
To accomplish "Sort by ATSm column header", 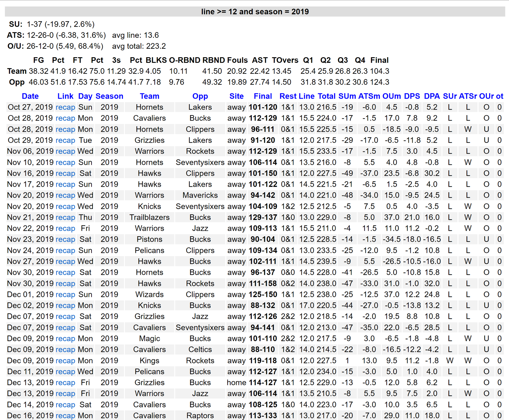I will point(369,96).
